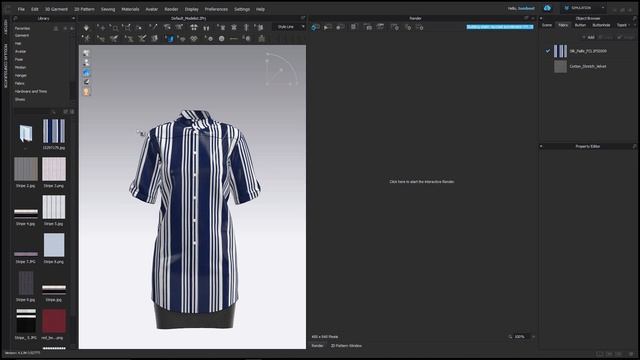Click the diagonal line tool icon in toolbar
Image resolution: width=640 pixels, height=360 pixels.
[x=153, y=28]
